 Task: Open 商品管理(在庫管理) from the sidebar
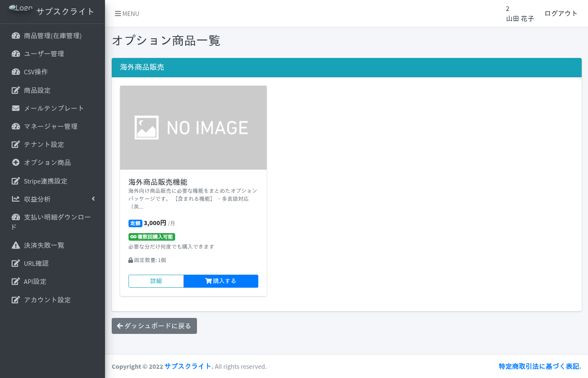pos(52,36)
